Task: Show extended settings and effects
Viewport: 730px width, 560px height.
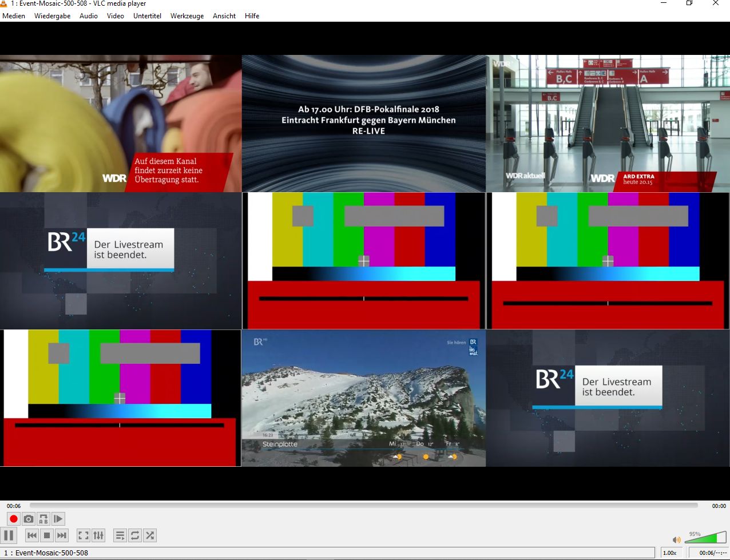Action: (98, 535)
